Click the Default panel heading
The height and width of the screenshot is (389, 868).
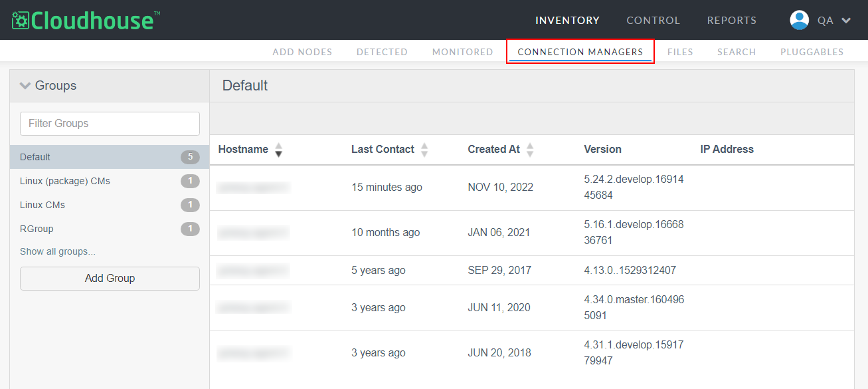(245, 86)
